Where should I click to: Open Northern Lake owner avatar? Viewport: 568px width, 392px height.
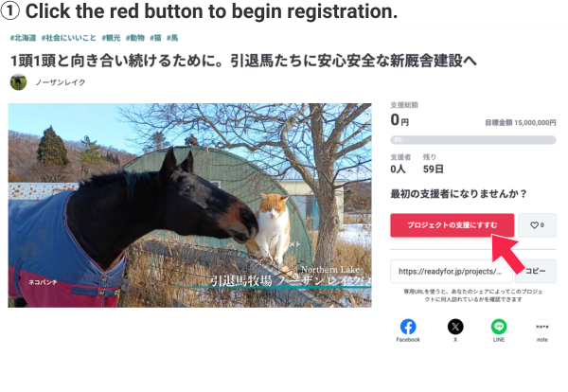(18, 82)
